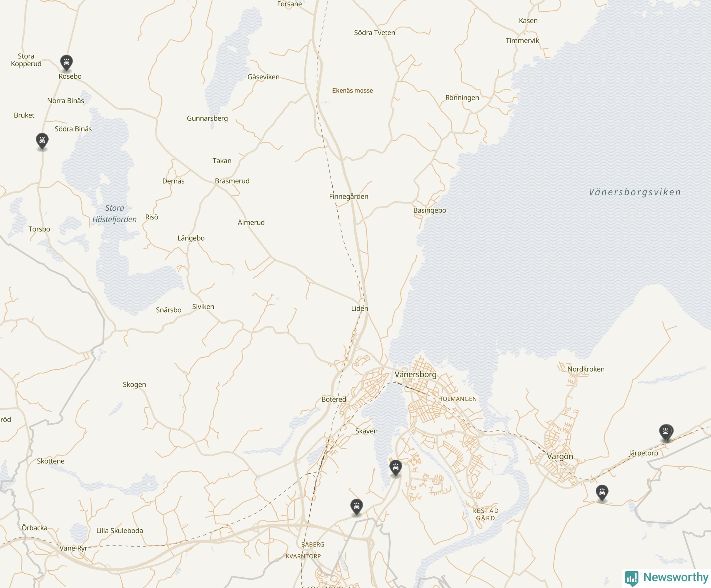Screen dimensions: 711x588
Task: Select the Nordkroken place label
Action: coord(586,369)
